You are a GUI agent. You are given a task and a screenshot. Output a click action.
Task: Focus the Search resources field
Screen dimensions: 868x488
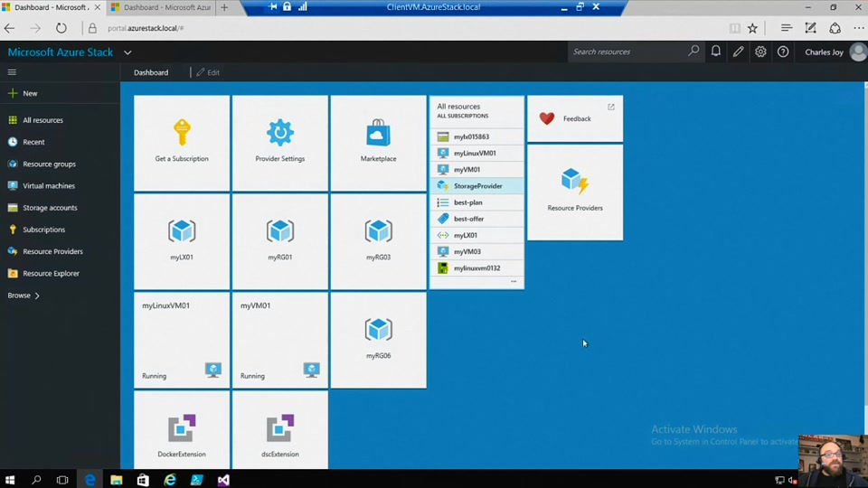tap(628, 52)
